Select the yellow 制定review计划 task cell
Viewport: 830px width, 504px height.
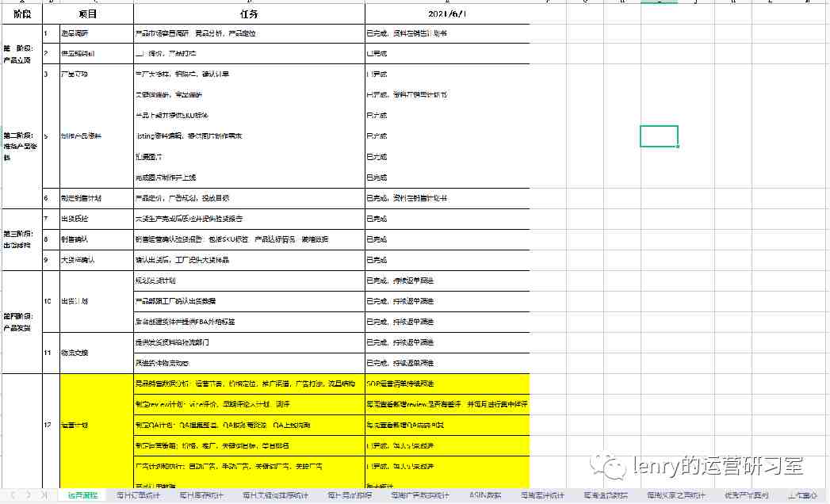(x=249, y=404)
